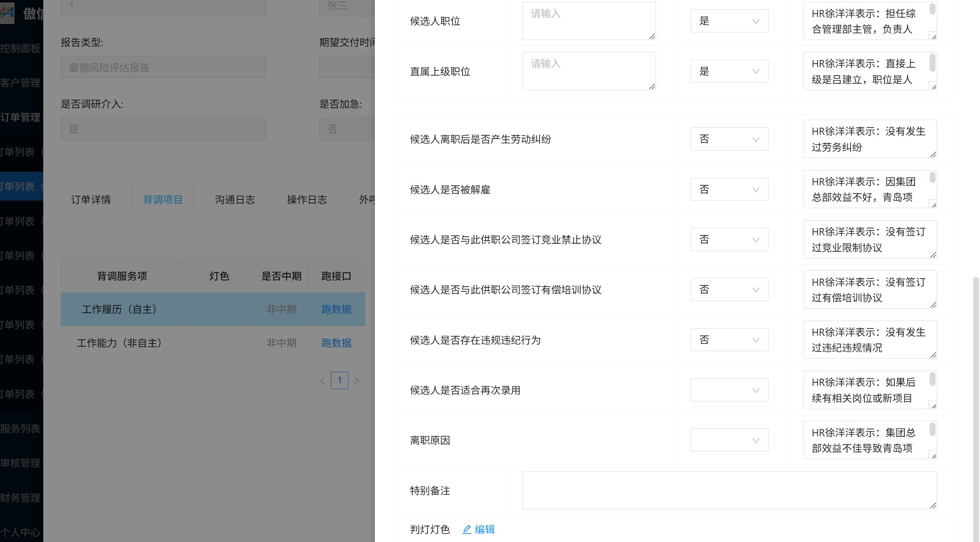This screenshot has height=542, width=980.
Task: Click the 跑接口 column header
Action: pyautogui.click(x=336, y=276)
